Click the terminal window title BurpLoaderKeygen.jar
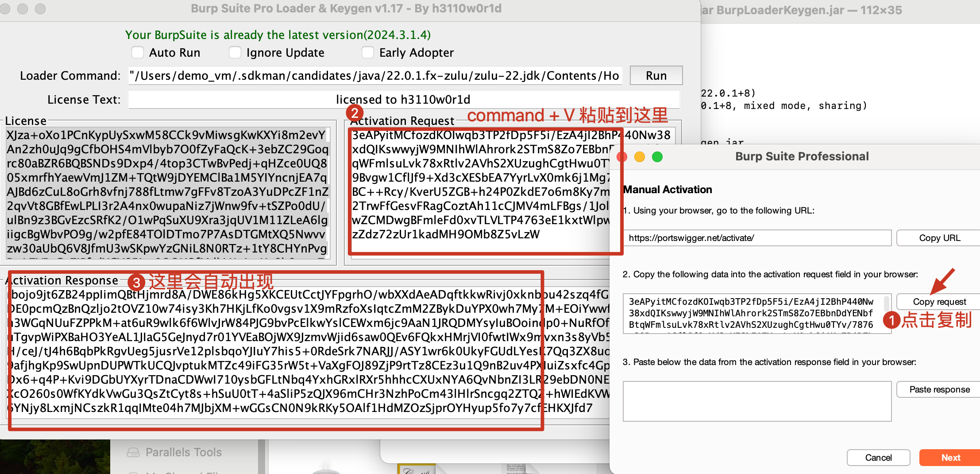980x474 pixels. pos(801,10)
